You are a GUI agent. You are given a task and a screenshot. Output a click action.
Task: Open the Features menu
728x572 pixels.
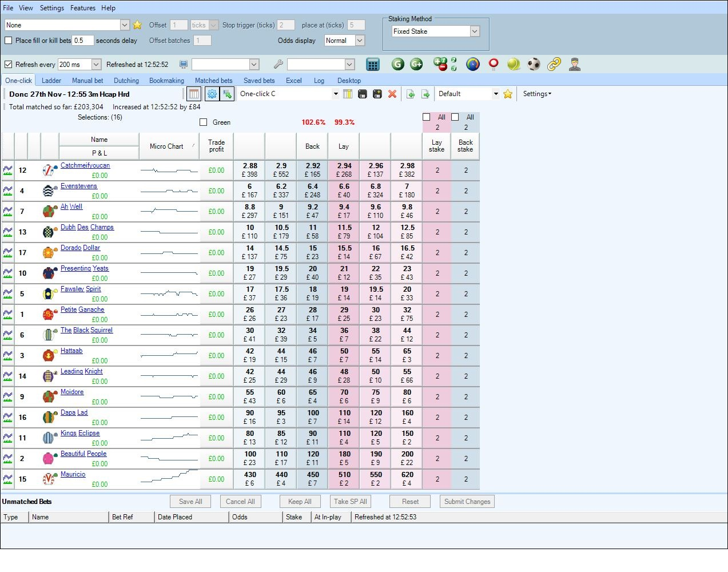pyautogui.click(x=82, y=7)
